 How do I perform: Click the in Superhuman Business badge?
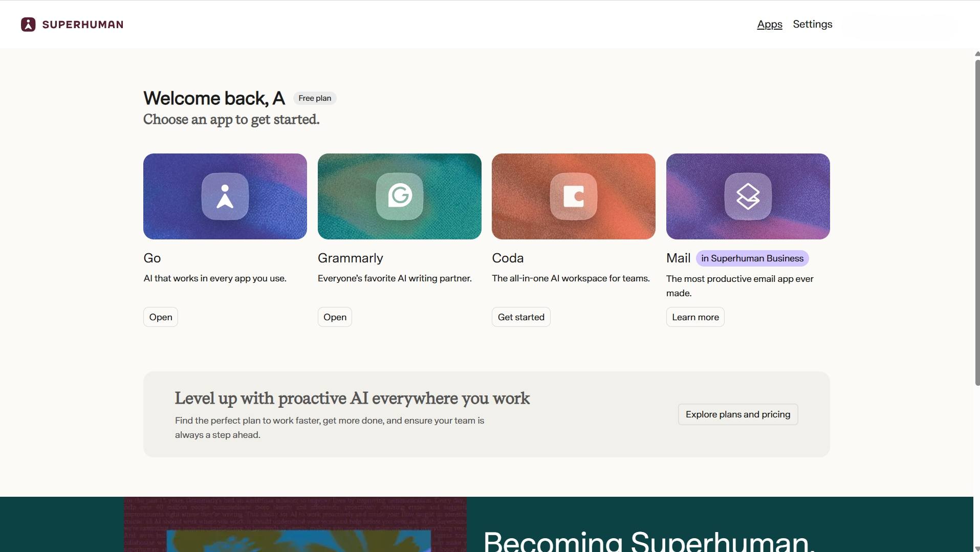pyautogui.click(x=752, y=258)
